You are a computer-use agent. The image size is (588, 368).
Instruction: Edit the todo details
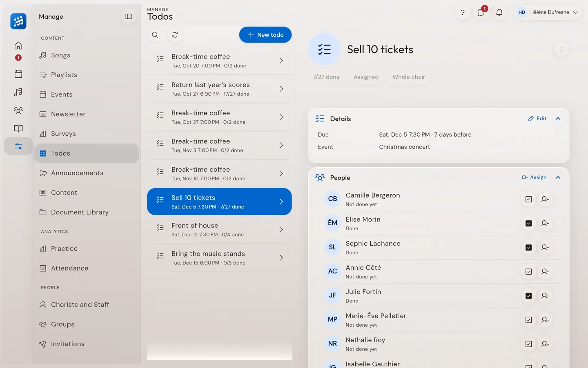click(x=537, y=119)
